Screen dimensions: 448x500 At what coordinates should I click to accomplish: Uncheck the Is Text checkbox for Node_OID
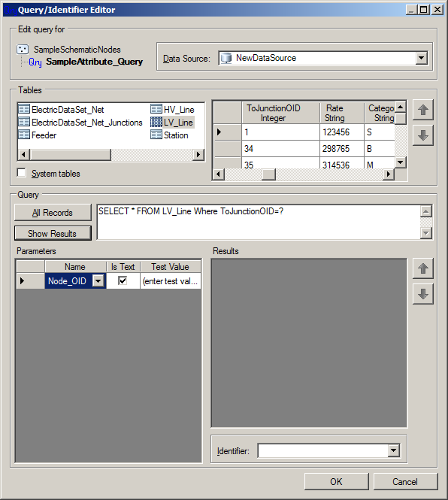[123, 280]
